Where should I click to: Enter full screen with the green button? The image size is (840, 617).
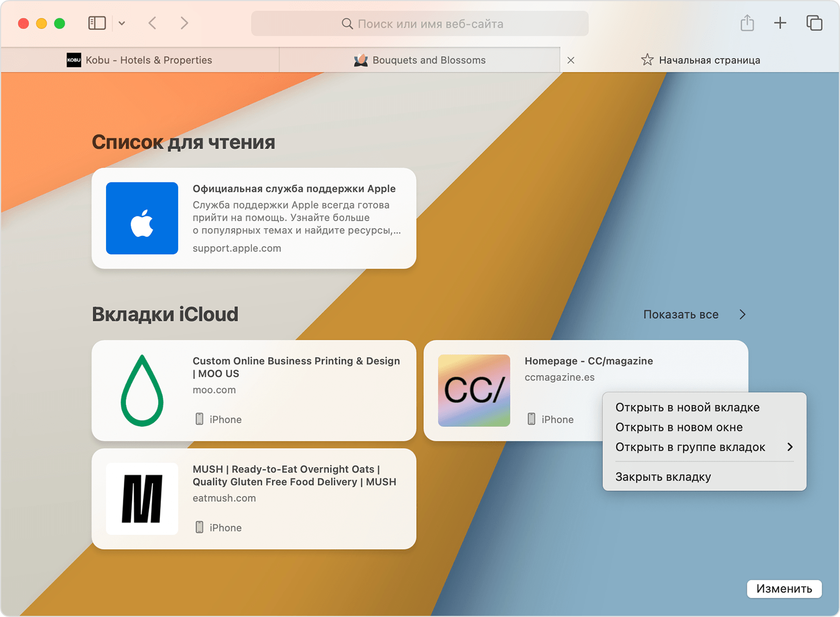pos(60,23)
